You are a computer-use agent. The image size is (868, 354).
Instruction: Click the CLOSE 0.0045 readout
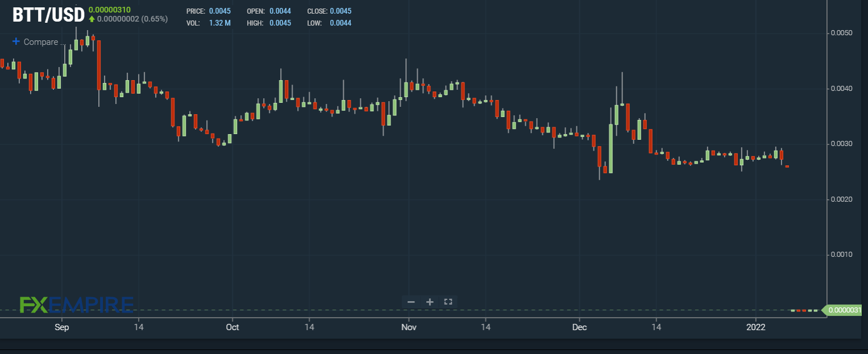pyautogui.click(x=329, y=11)
